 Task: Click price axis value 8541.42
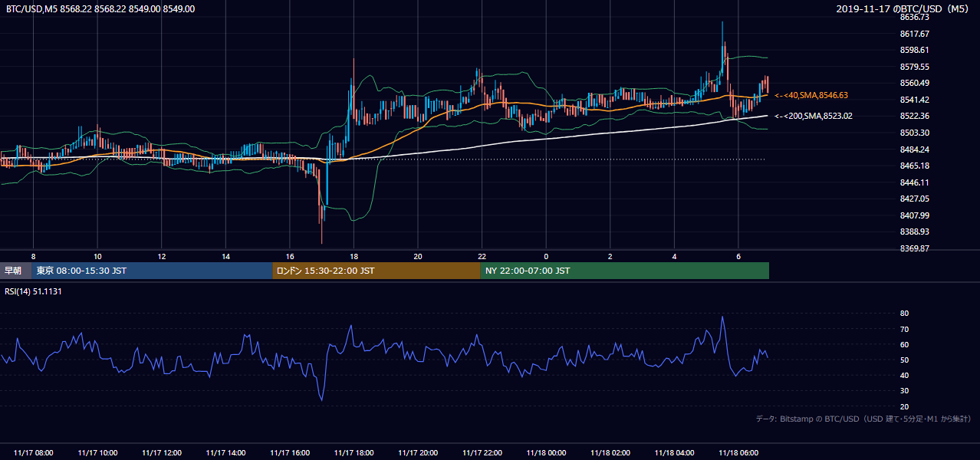click(915, 100)
